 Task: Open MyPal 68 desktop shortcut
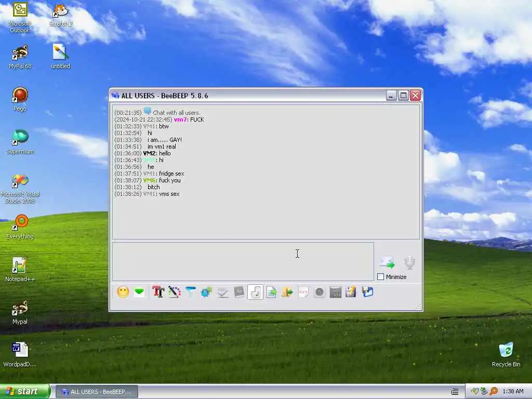pyautogui.click(x=20, y=57)
